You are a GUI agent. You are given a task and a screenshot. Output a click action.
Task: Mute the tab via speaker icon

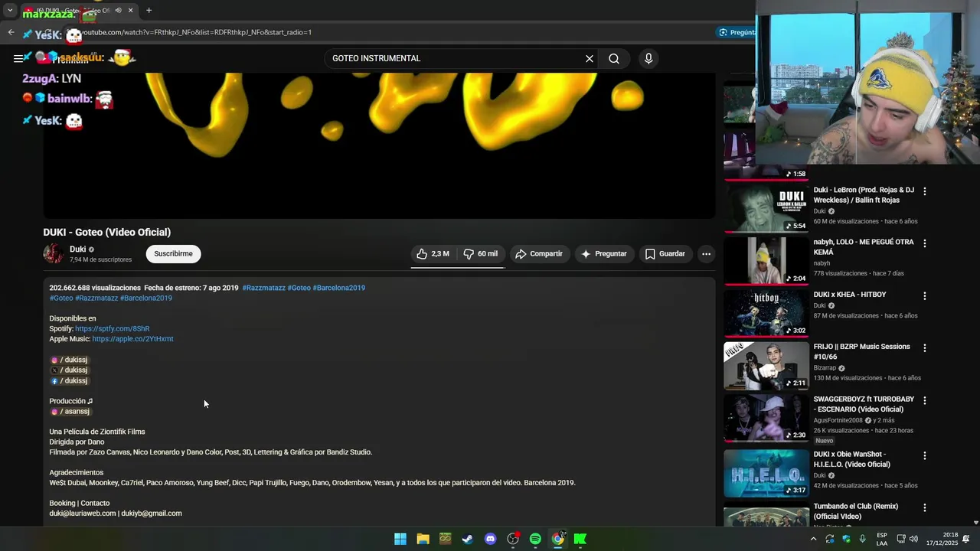(118, 10)
